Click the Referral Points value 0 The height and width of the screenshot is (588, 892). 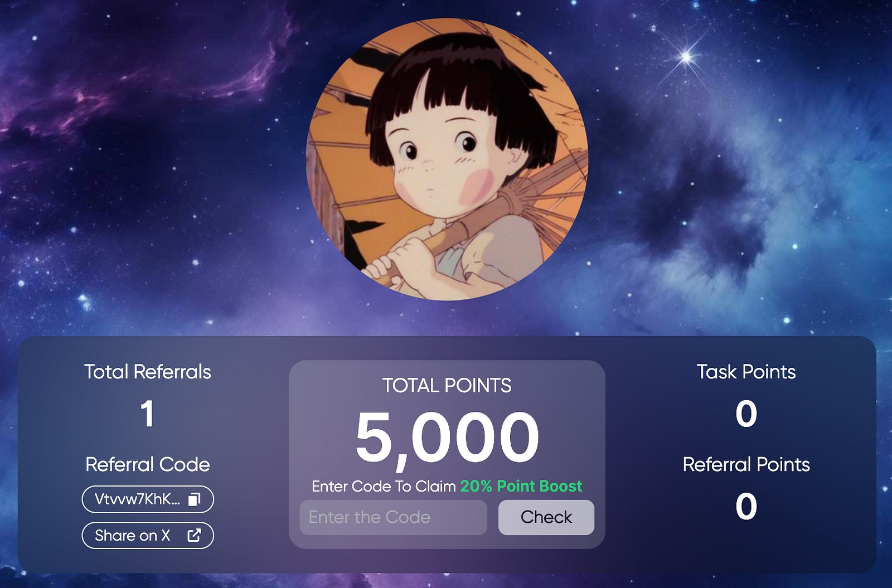[x=746, y=506]
